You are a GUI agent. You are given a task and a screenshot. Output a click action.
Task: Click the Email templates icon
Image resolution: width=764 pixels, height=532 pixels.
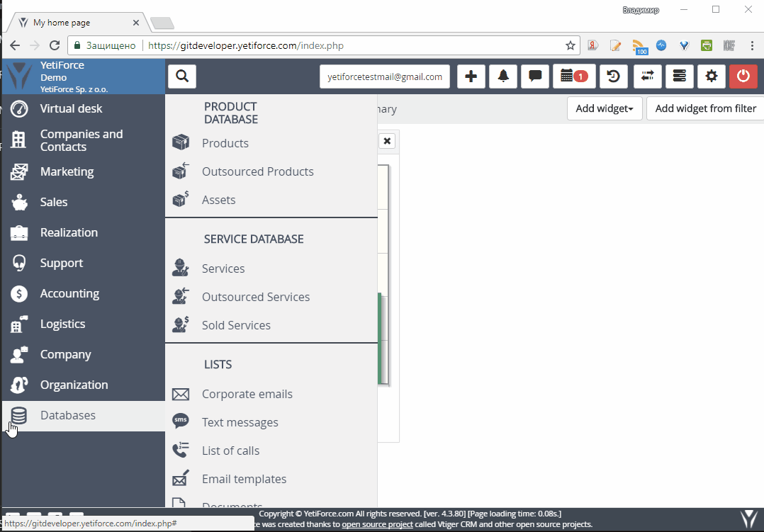coord(181,478)
